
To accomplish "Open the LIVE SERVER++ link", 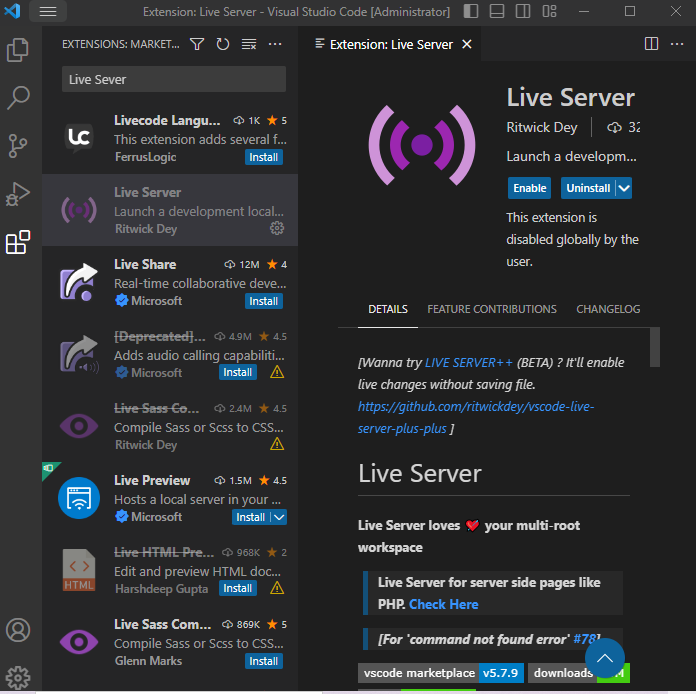I will click(468, 363).
